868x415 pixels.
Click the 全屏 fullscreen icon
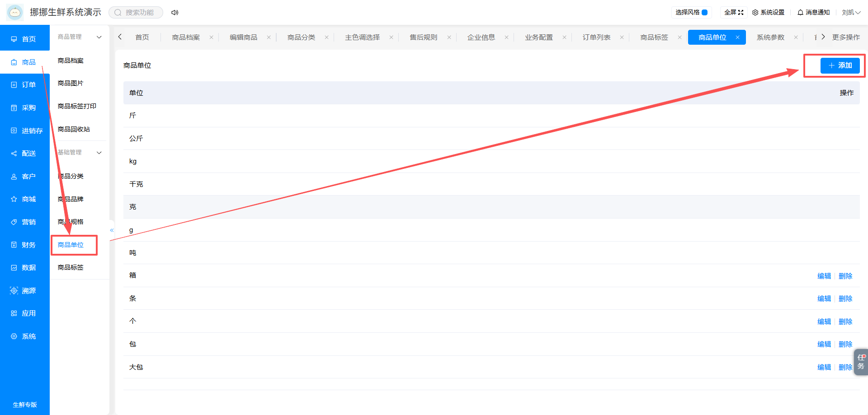coord(741,13)
